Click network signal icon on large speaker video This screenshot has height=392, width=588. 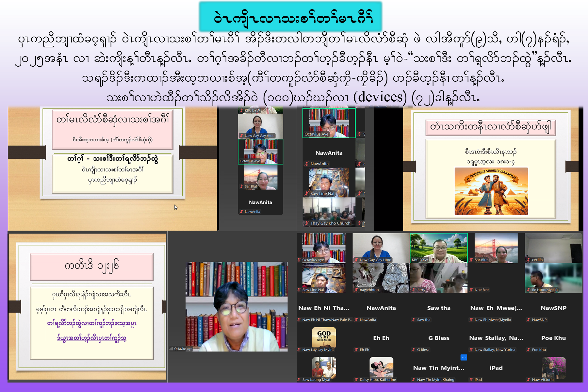click(171, 349)
